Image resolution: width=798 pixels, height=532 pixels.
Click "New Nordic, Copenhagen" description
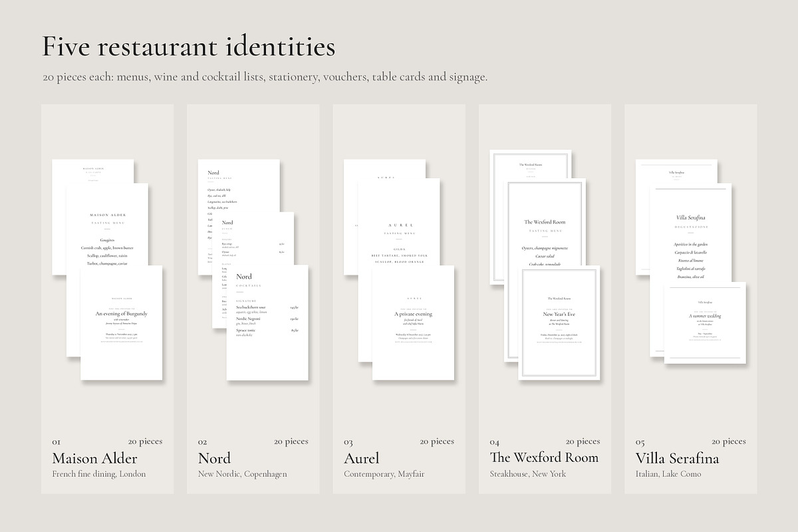click(x=243, y=474)
